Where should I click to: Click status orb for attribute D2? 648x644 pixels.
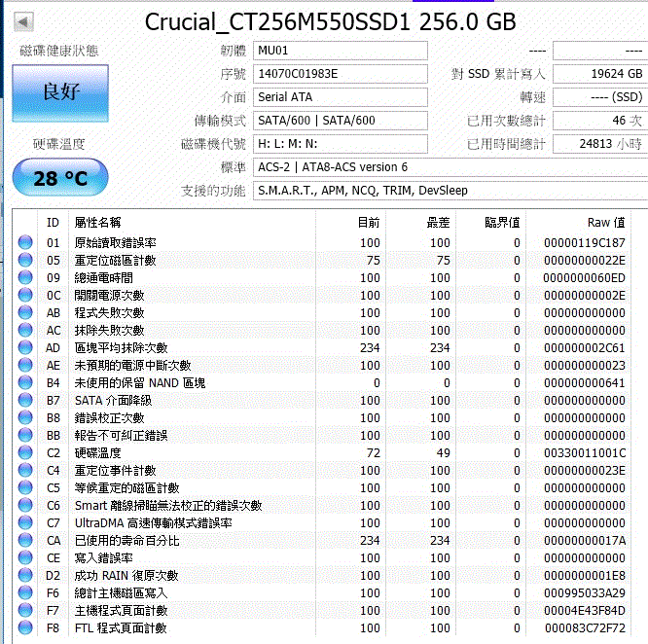pyautogui.click(x=25, y=575)
